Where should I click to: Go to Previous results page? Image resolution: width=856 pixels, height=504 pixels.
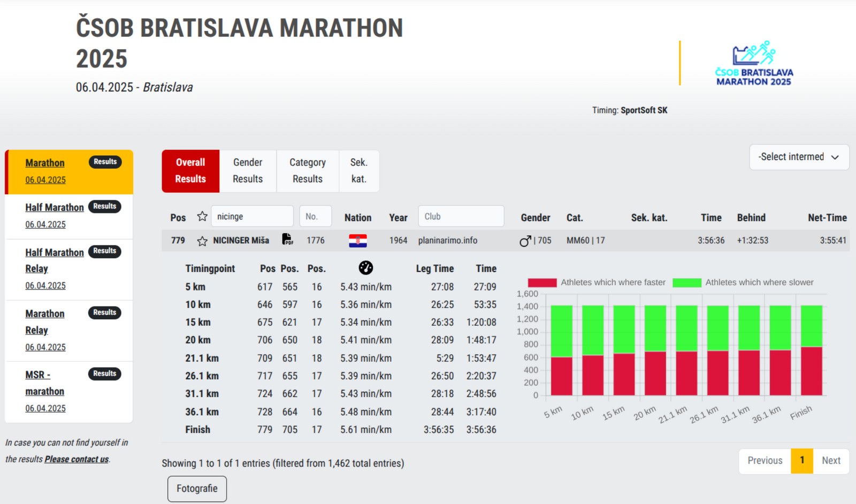765,461
